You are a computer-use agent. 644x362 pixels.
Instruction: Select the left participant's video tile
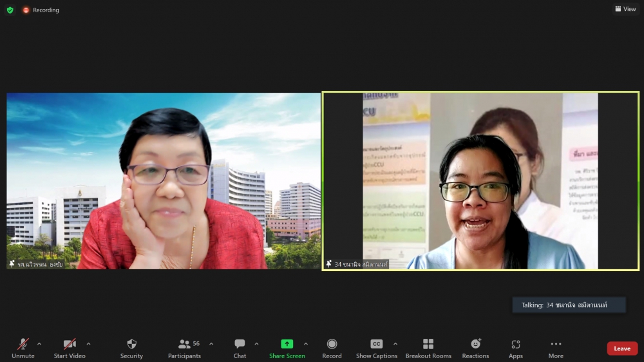[164, 181]
